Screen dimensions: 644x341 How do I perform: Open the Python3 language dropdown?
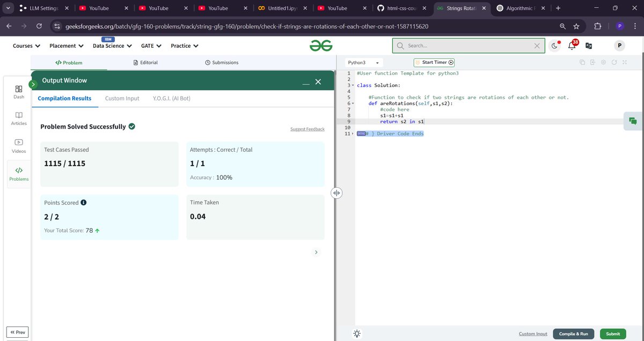point(364,63)
